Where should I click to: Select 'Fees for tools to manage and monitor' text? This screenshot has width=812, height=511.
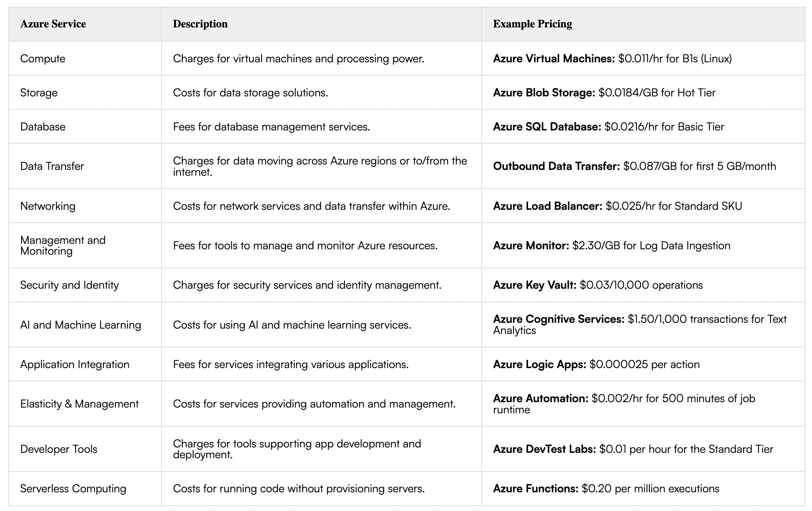click(x=305, y=246)
